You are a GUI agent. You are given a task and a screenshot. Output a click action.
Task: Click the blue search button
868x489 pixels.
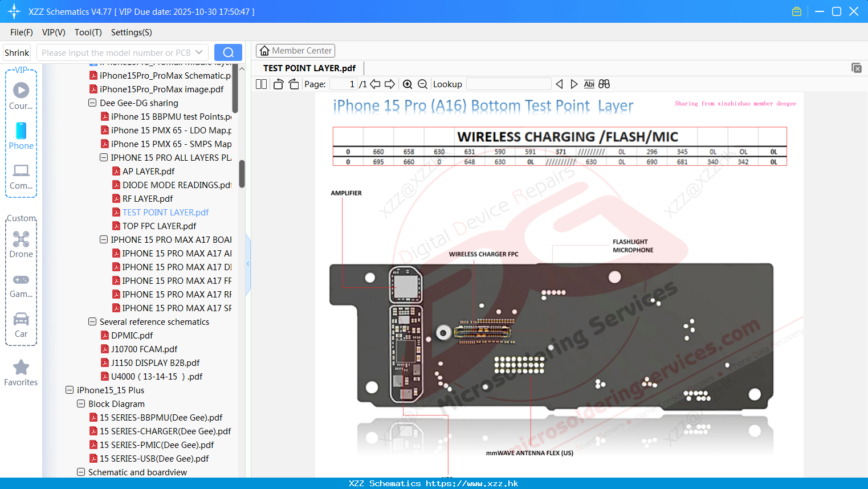[x=228, y=52]
